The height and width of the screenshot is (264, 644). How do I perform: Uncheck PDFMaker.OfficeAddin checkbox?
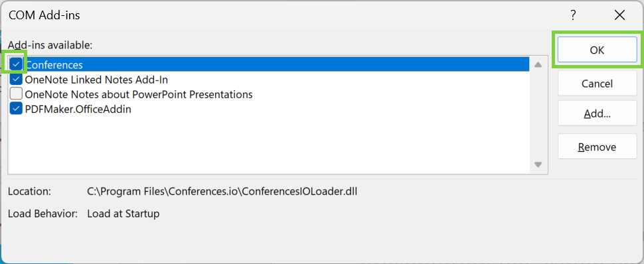[x=16, y=109]
